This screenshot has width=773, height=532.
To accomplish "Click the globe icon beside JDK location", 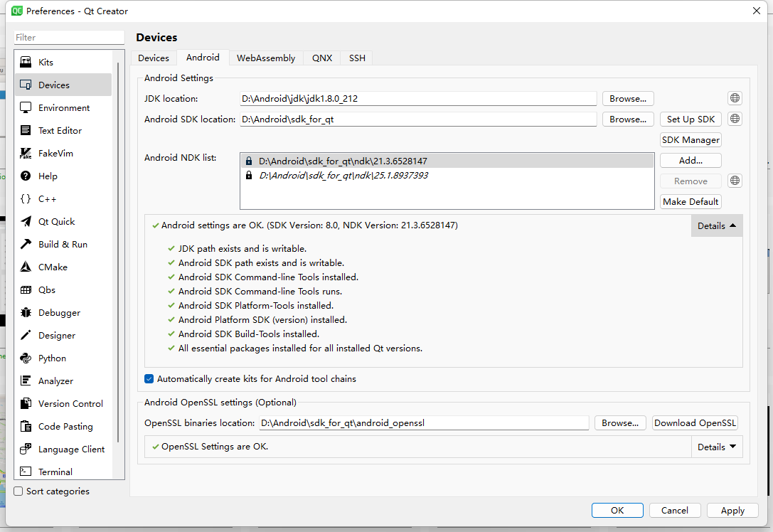I will pos(735,98).
